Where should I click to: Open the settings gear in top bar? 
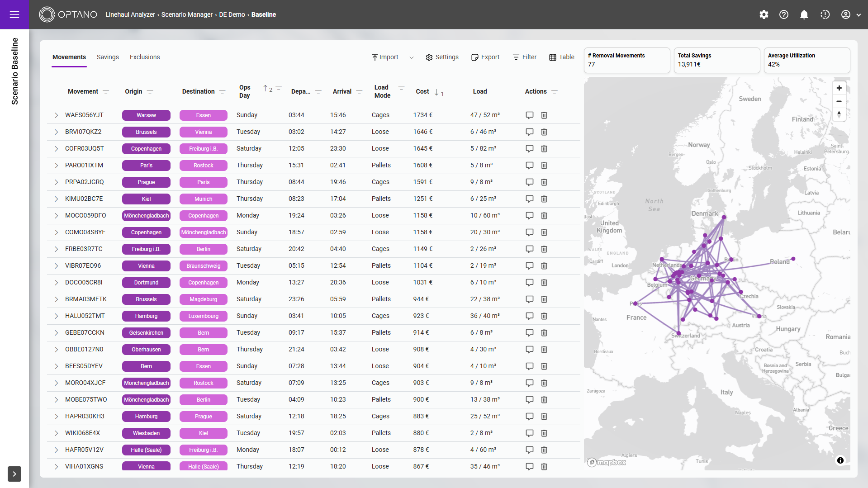pos(764,14)
